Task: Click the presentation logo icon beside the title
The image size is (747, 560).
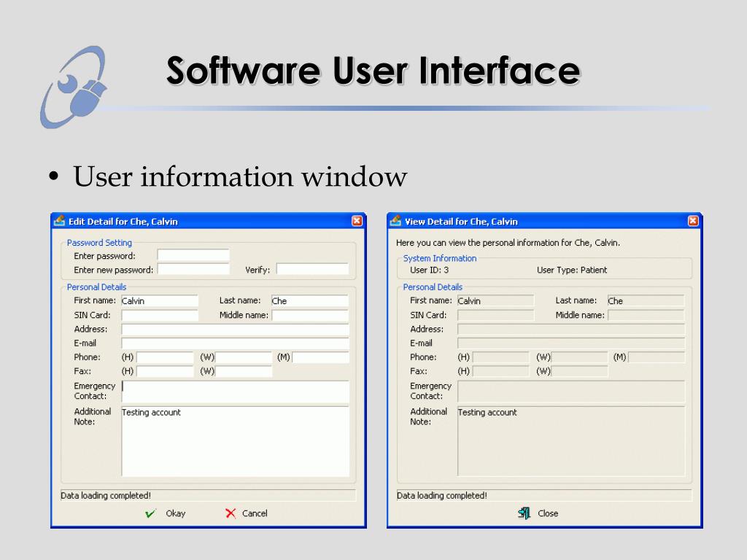Action: click(x=74, y=87)
